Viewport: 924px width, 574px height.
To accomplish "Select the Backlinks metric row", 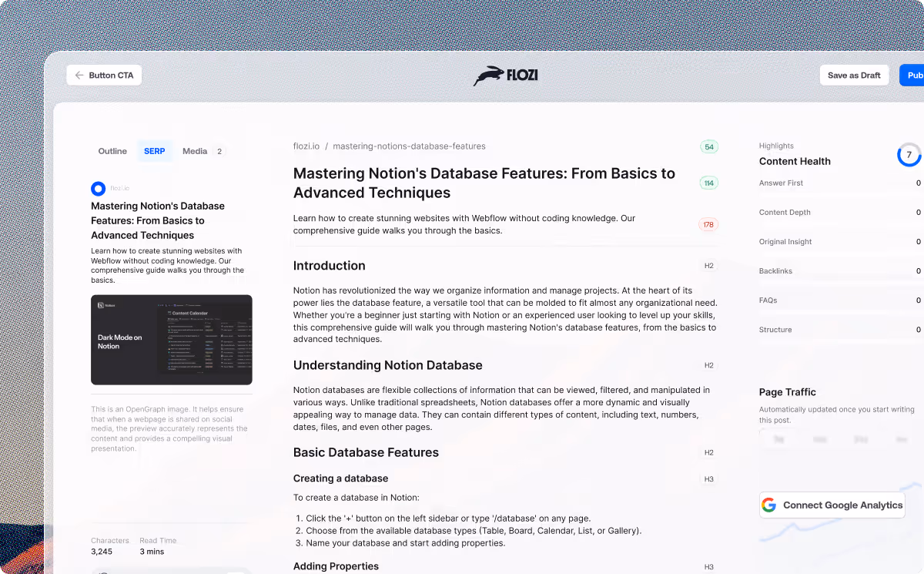I will coord(840,271).
